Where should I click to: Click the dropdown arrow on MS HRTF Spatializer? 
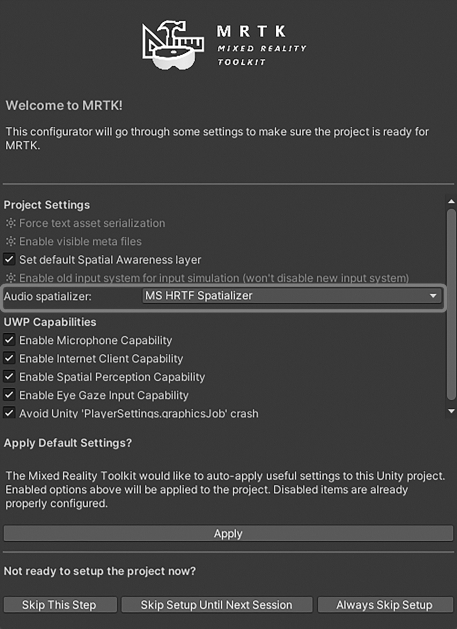click(x=433, y=296)
